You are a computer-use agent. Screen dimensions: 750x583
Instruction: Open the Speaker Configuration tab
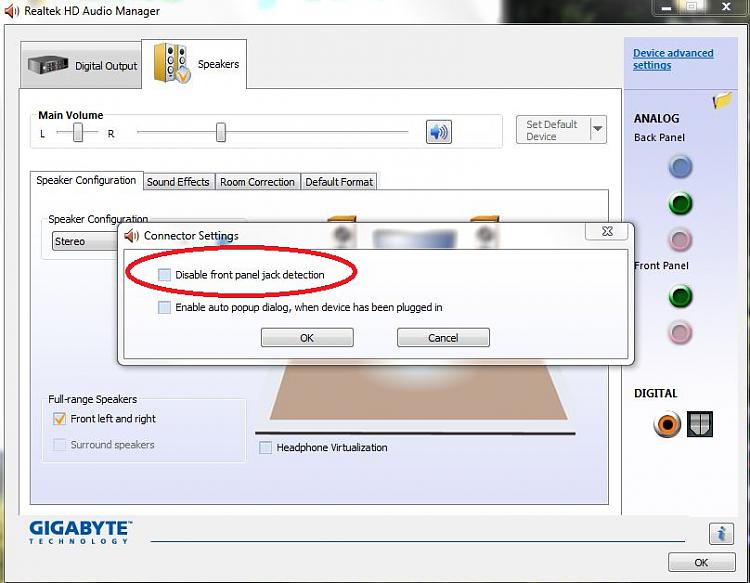(87, 181)
